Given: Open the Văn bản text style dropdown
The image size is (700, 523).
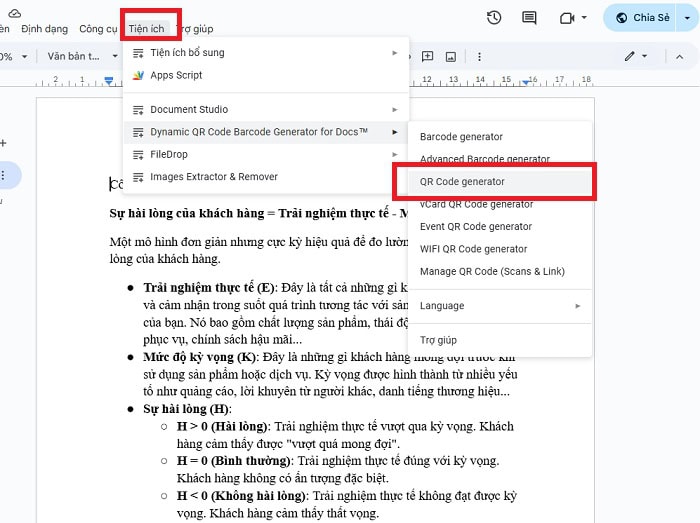Looking at the screenshot, I should (x=82, y=56).
